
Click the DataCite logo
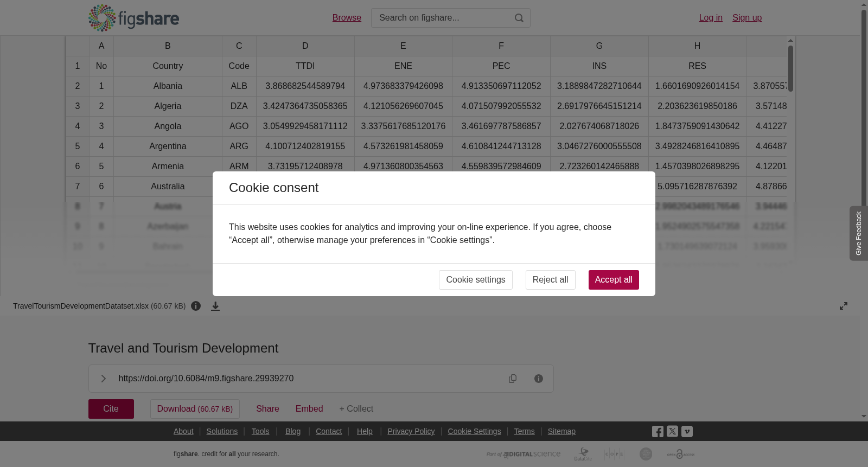coord(583,455)
